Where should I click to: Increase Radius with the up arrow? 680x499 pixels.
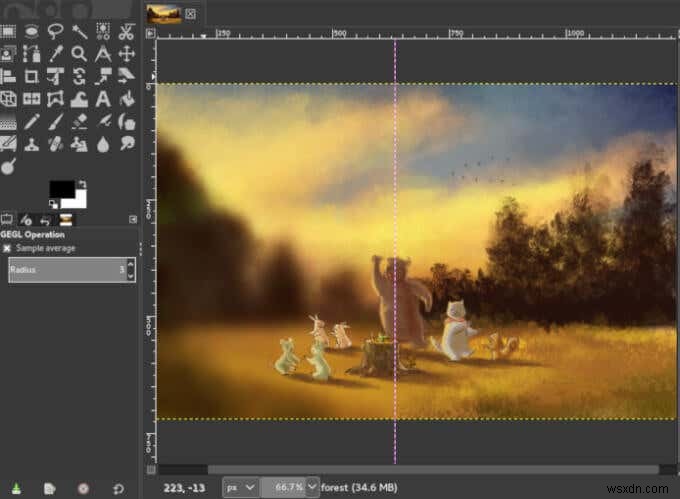coord(131,264)
